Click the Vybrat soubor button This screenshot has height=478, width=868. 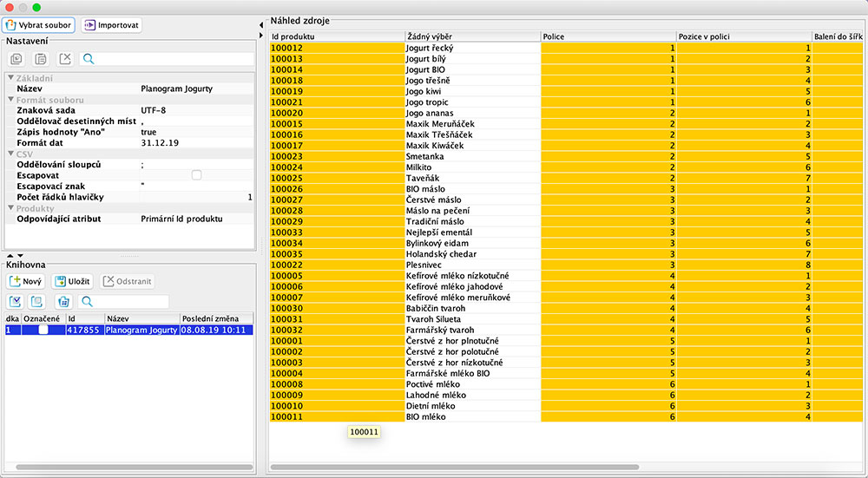(x=40, y=25)
